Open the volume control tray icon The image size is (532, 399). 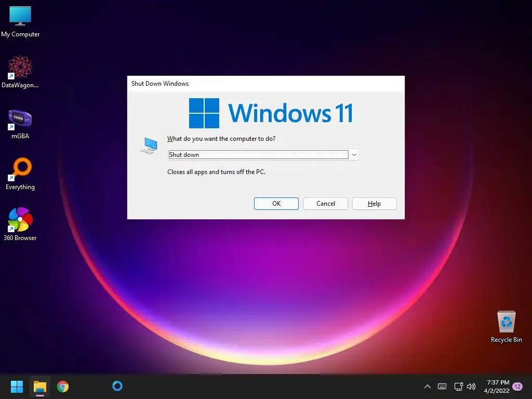(471, 387)
